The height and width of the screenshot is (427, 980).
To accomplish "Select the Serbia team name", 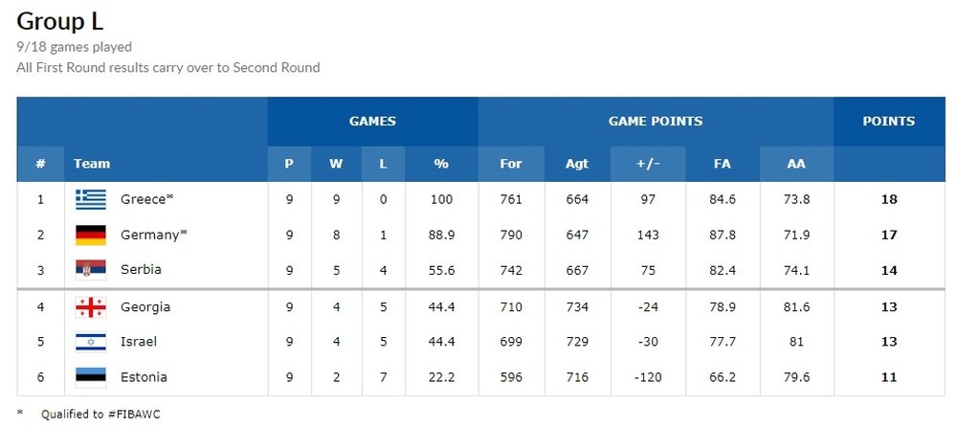I will coord(141,269).
